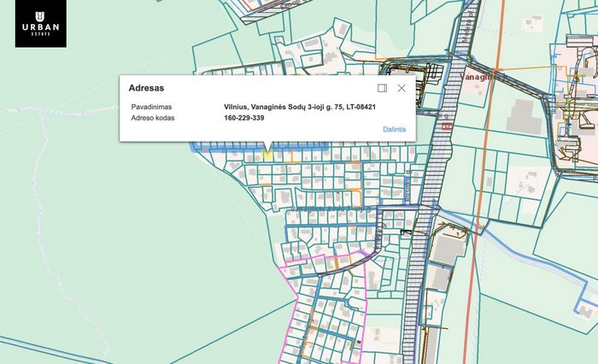Viewport: 598px width, 364px height.
Task: Close the Adresas popup
Action: [402, 88]
